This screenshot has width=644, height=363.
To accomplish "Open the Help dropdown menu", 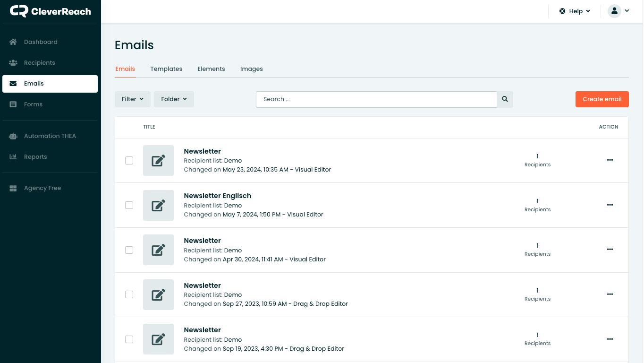I will pyautogui.click(x=575, y=11).
